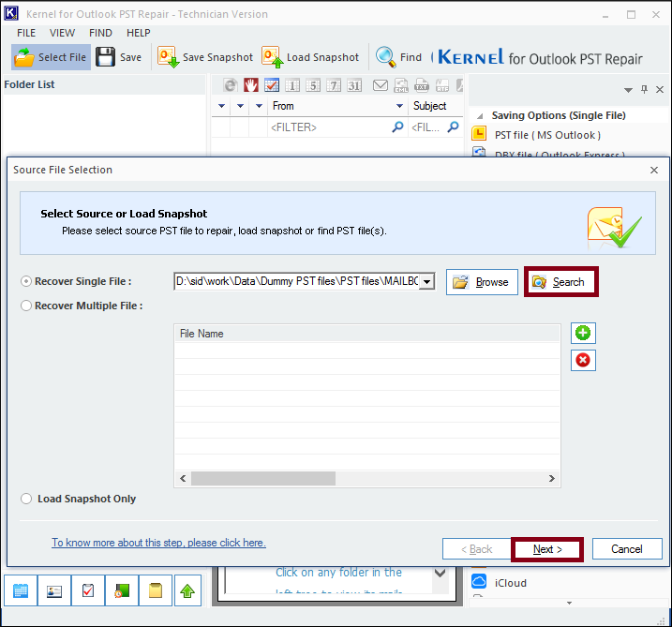Click the red remove file icon
Screen dimensions: 672x627
click(x=583, y=360)
